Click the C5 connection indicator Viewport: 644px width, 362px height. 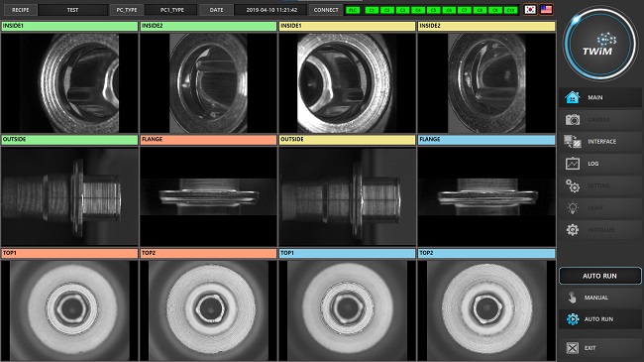point(433,10)
